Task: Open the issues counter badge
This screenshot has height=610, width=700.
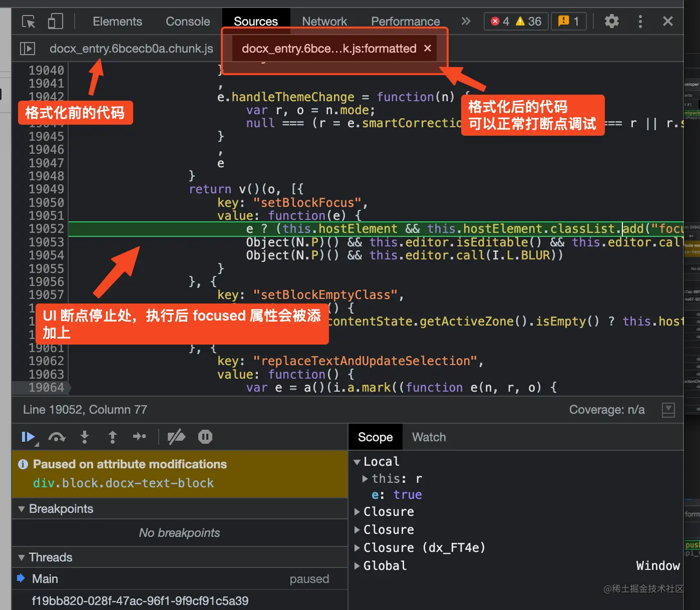Action: [x=569, y=22]
